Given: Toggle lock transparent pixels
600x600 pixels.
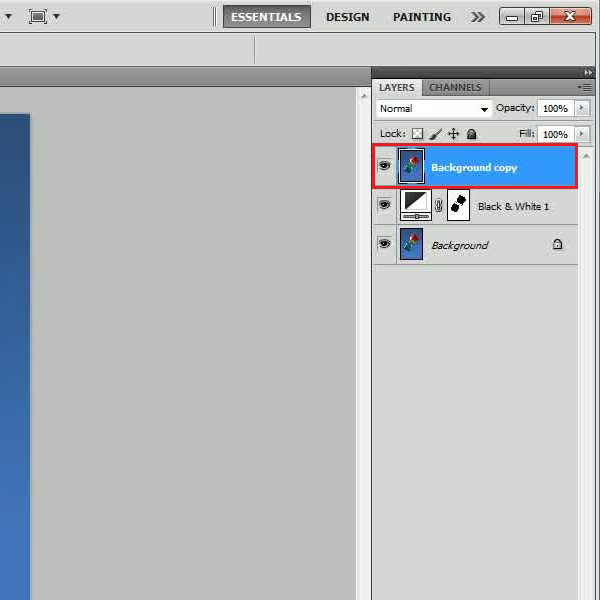Looking at the screenshot, I should click(417, 134).
